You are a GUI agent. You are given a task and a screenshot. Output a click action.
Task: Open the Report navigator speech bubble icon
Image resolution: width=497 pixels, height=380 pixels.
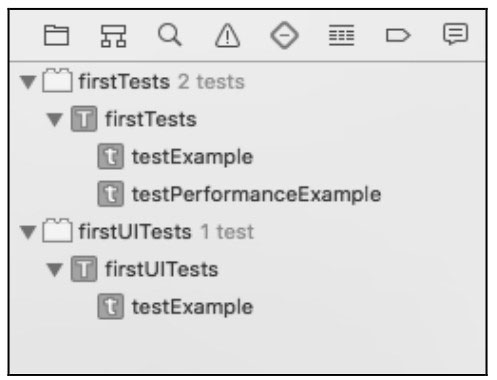[455, 34]
